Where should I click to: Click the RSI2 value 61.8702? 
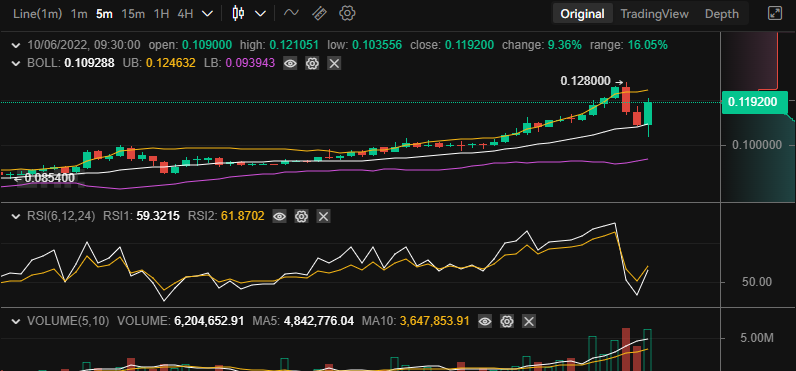[243, 217]
